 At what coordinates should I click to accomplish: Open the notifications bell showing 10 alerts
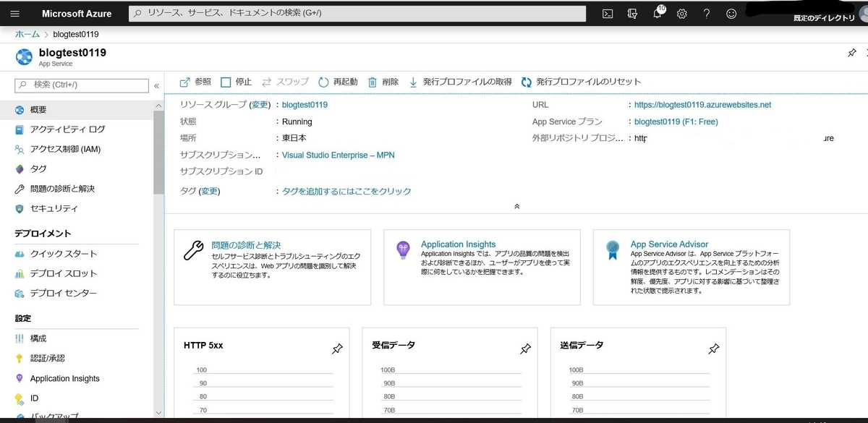click(x=657, y=13)
